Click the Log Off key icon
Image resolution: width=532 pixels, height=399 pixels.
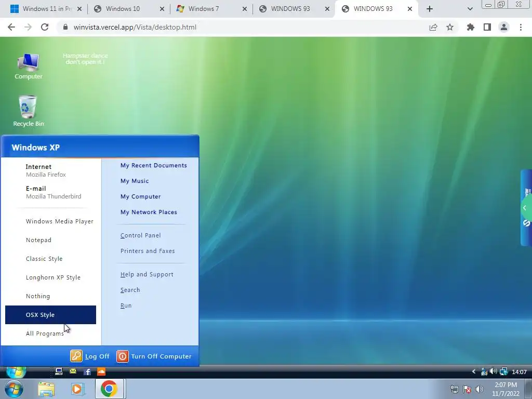(x=76, y=356)
